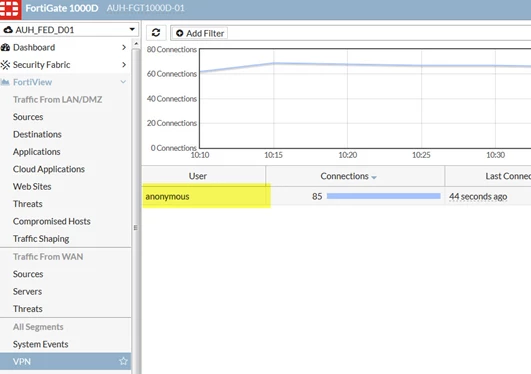Open Traffic Shaping view
The image size is (531, 374).
click(x=41, y=239)
